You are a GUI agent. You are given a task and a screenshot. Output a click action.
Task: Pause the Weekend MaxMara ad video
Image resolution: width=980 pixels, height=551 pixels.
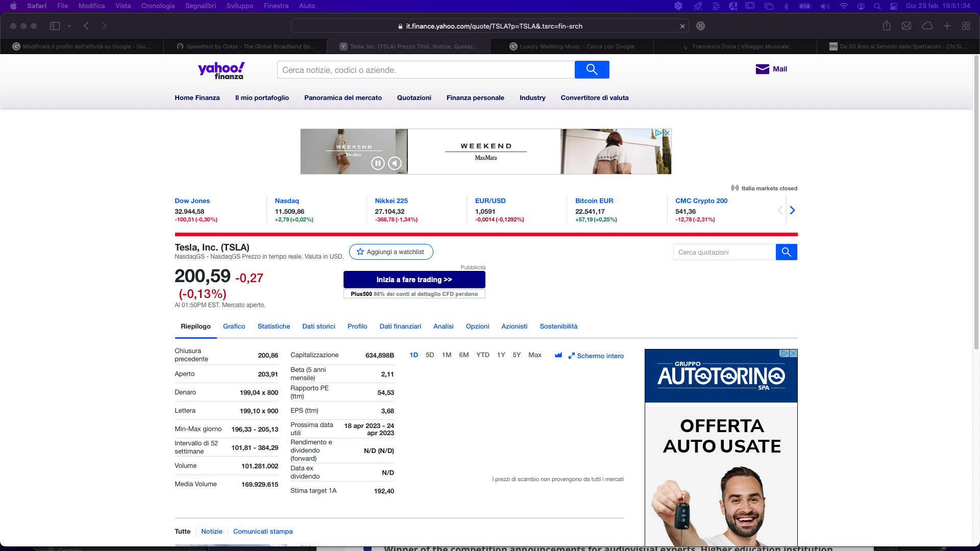pos(378,163)
